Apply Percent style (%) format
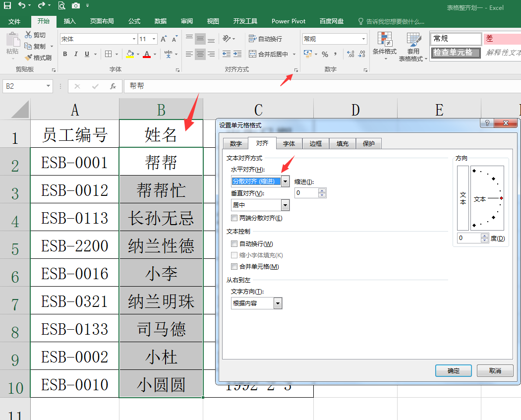Image resolution: width=521 pixels, height=420 pixels. click(325, 54)
